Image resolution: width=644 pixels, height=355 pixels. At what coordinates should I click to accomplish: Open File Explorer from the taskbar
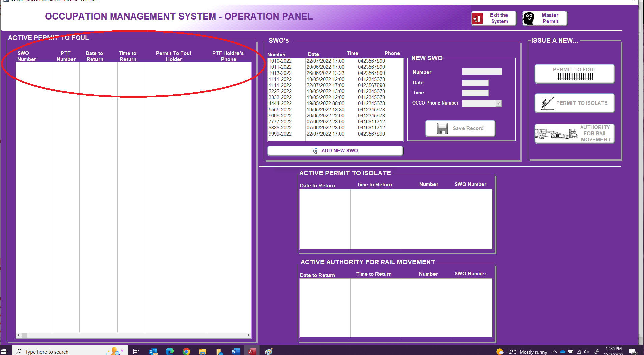click(x=202, y=352)
